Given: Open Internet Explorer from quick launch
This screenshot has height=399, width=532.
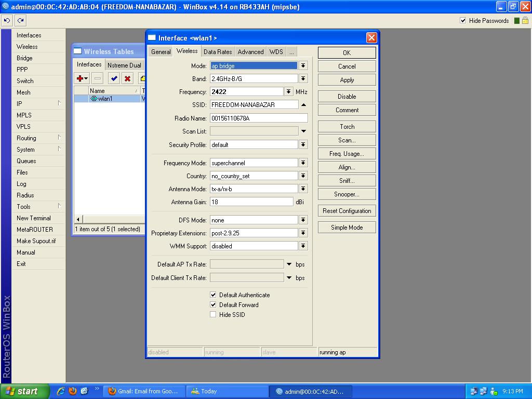Looking at the screenshot, I should click(61, 391).
